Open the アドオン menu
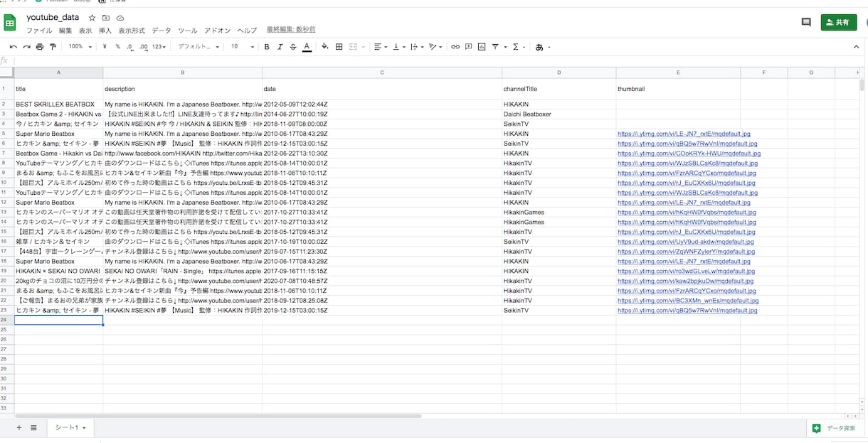Screen dimensions: 868x443 pos(218,31)
